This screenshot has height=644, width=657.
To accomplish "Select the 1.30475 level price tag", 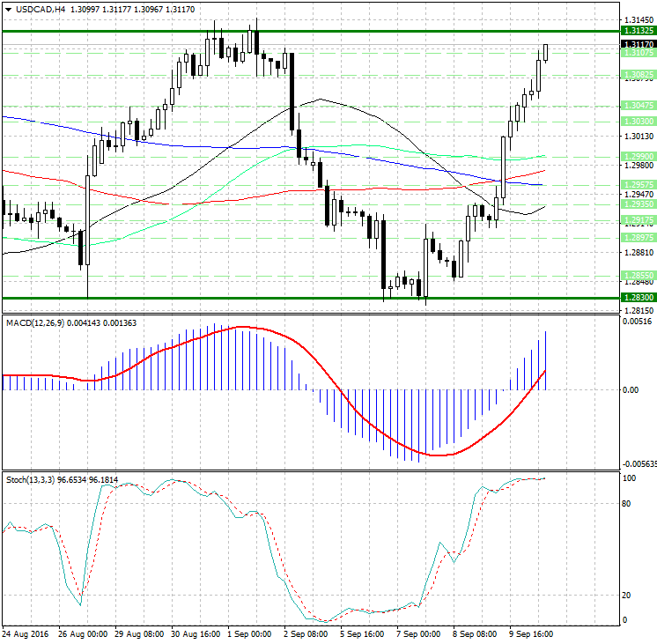I will 637,105.
